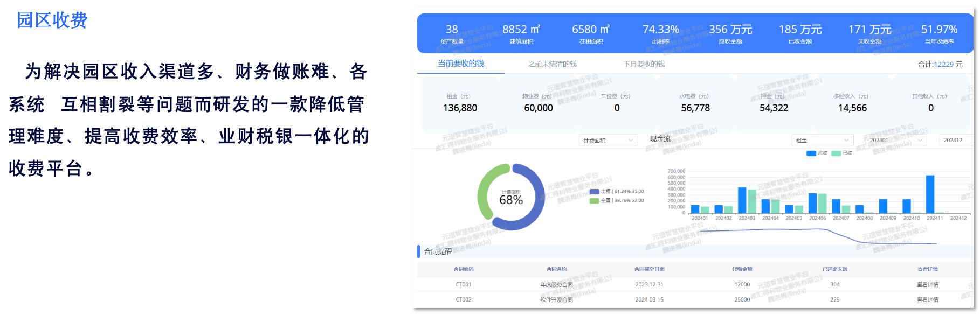This screenshot has height=315, width=980.
Task: Switch to the 当前要收的钱 tab
Action: pos(460,64)
